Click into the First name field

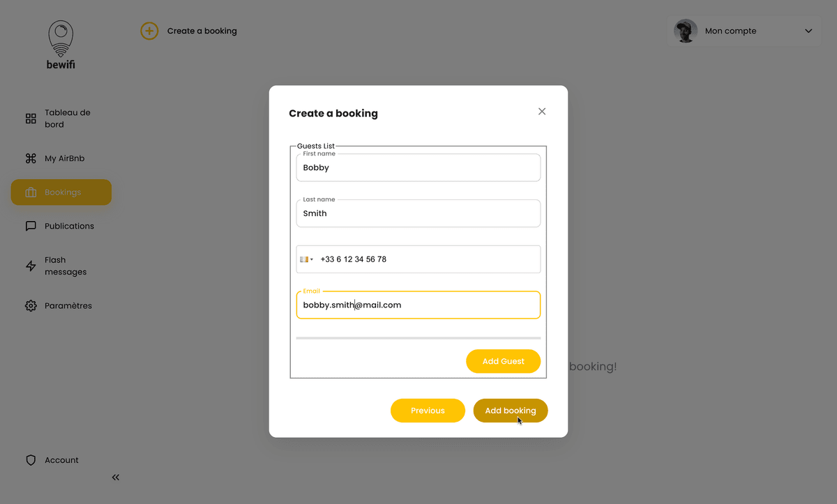click(418, 168)
